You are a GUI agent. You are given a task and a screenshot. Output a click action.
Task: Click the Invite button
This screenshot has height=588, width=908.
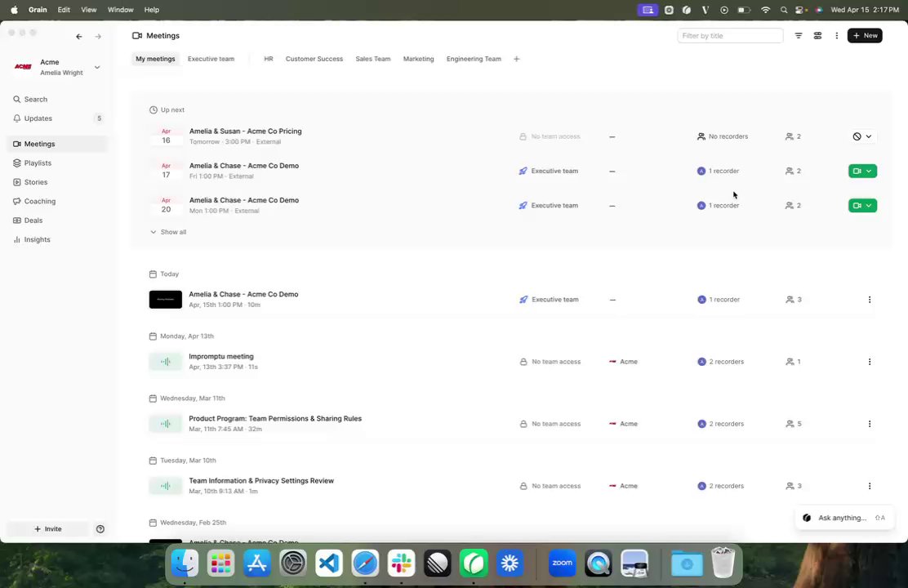pyautogui.click(x=47, y=529)
